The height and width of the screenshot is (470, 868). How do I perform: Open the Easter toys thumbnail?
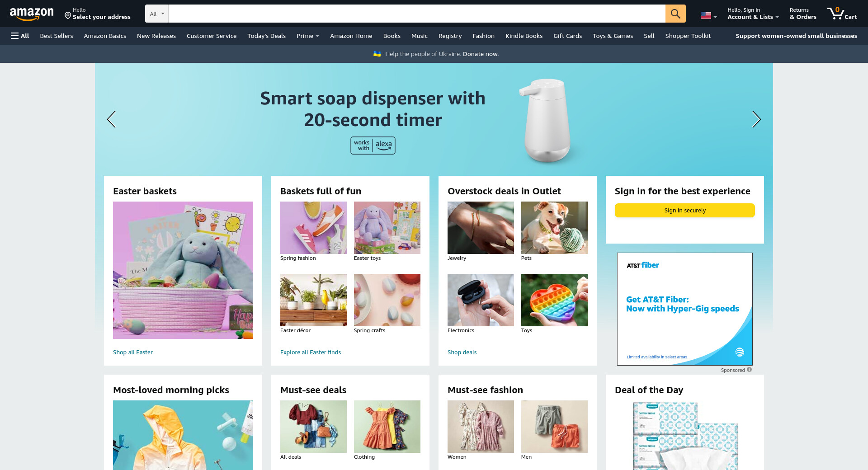(387, 228)
